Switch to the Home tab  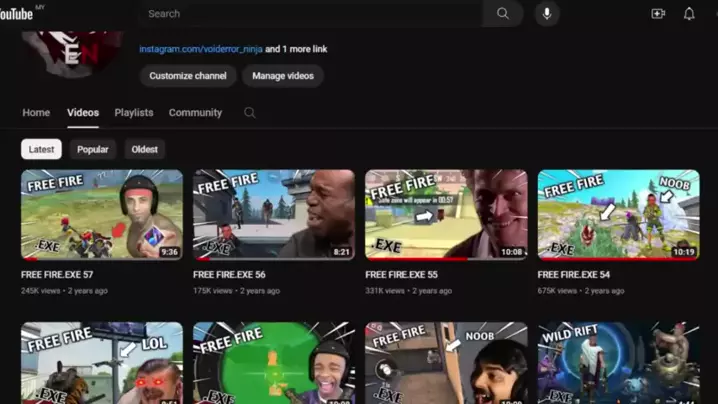click(x=36, y=113)
